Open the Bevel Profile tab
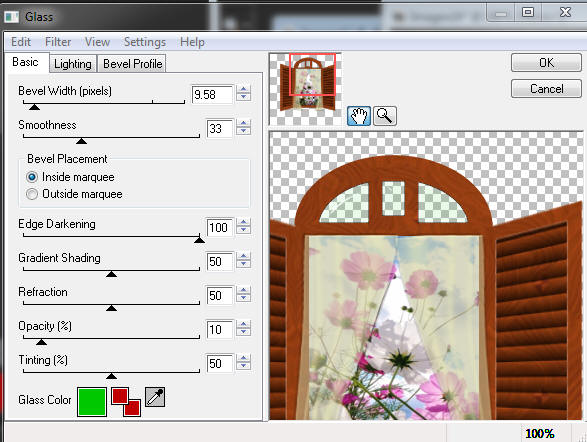587x442 pixels. pos(132,64)
